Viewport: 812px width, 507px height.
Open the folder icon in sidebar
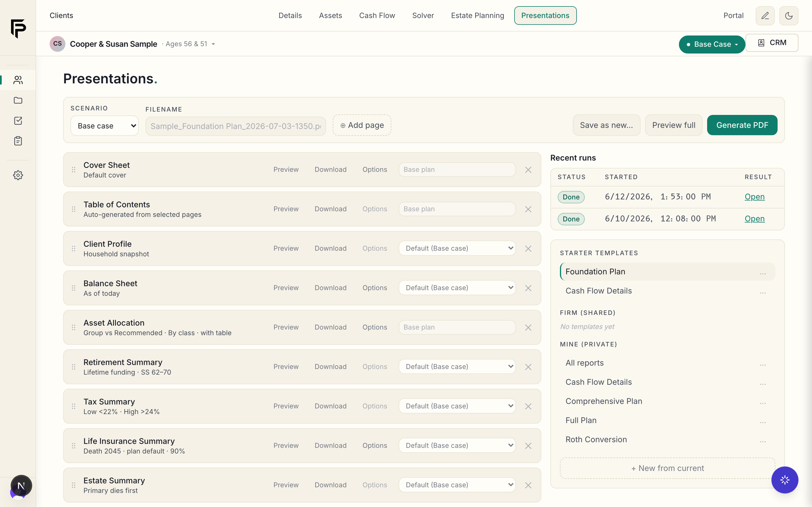[18, 100]
